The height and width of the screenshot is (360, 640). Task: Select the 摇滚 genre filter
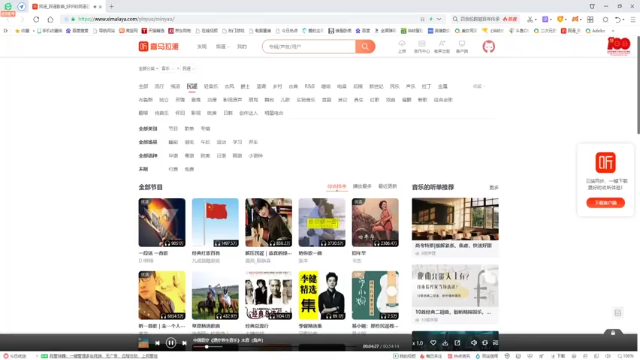[x=175, y=87]
